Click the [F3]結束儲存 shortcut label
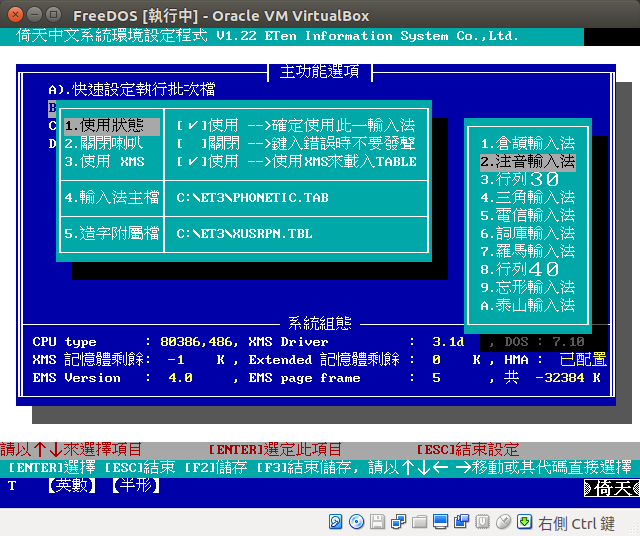This screenshot has height=536, width=640. coord(304,467)
